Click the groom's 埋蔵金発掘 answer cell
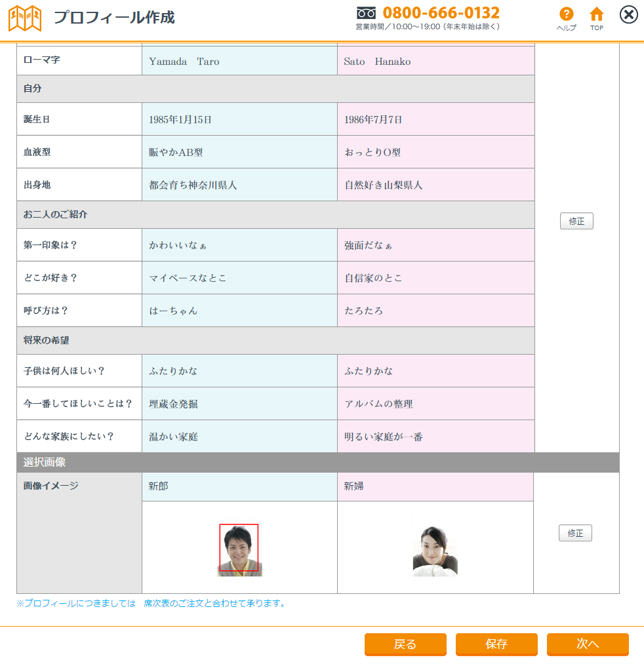 (239, 404)
